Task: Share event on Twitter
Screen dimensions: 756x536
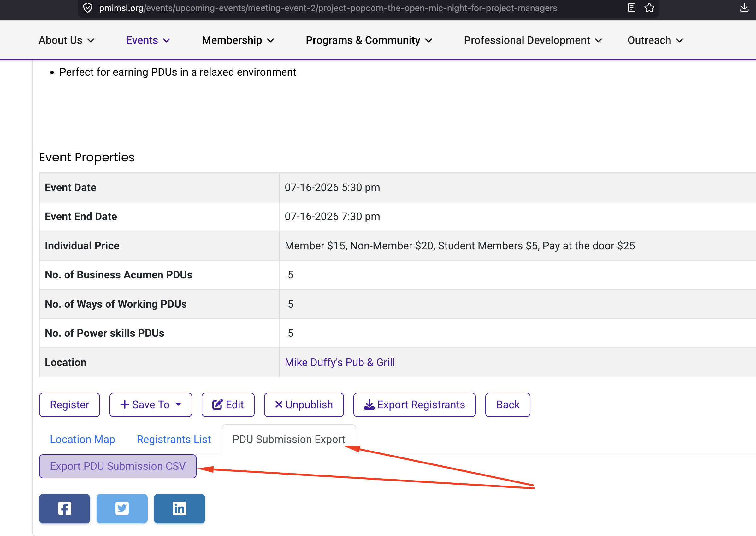Action: click(x=122, y=508)
